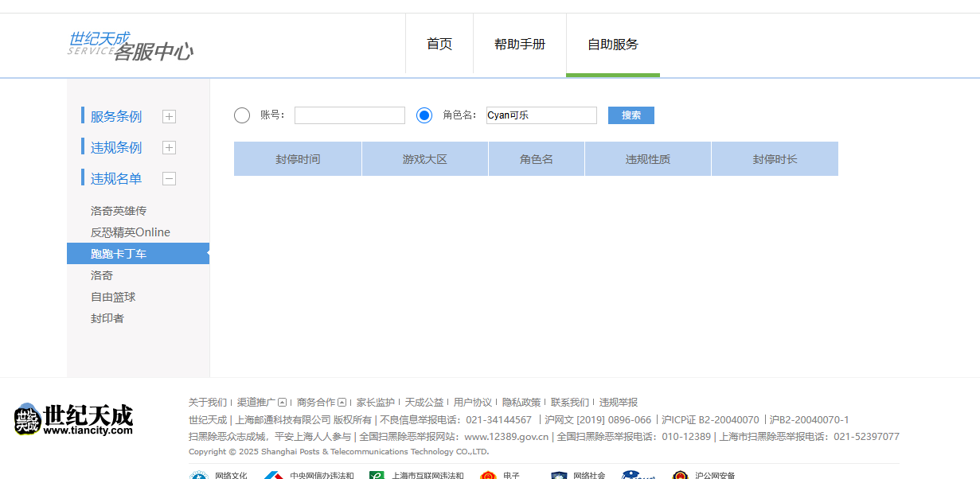
Task: Select 自由篮球 in the game list
Action: pos(113,297)
